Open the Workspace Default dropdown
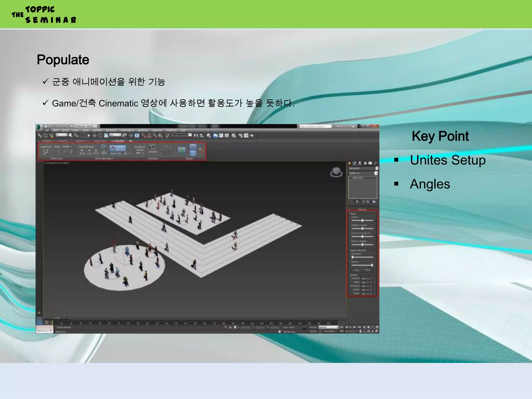Image resolution: width=532 pixels, height=399 pixels. pyautogui.click(x=85, y=126)
